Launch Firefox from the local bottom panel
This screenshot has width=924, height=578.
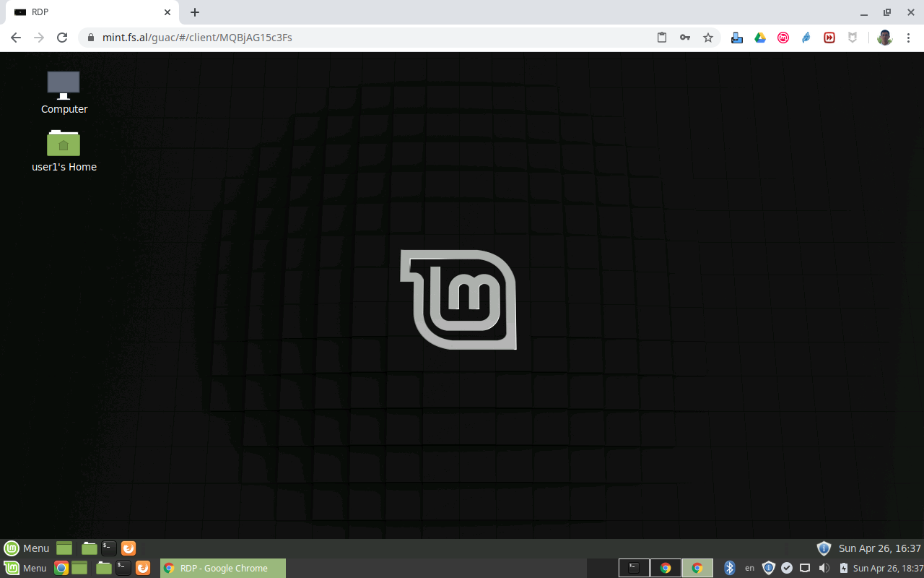pyautogui.click(x=143, y=568)
